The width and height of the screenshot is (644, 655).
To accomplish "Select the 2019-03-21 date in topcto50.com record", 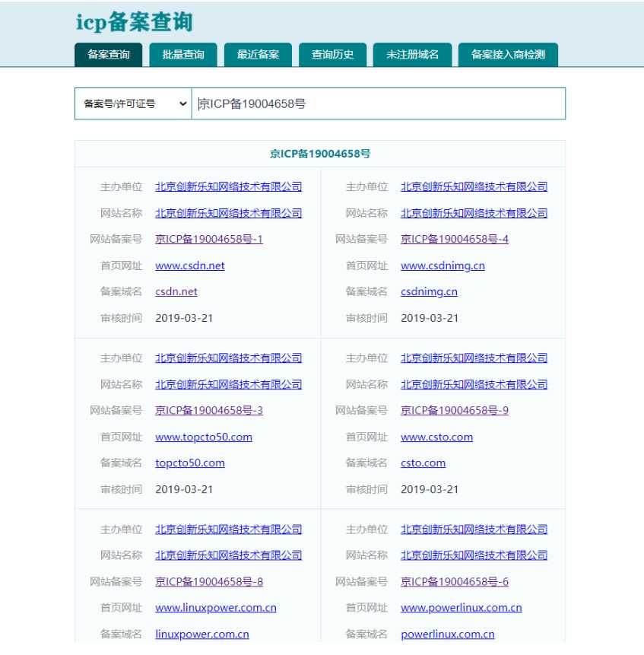I will point(184,490).
